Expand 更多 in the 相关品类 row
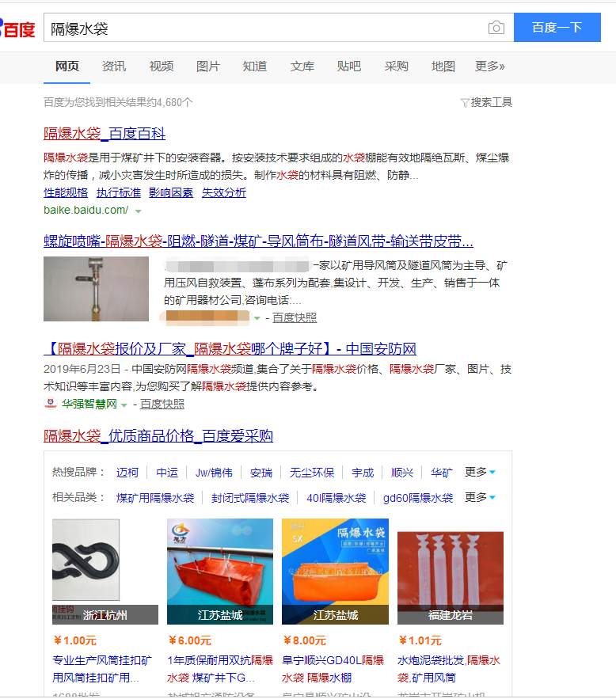 click(x=480, y=497)
